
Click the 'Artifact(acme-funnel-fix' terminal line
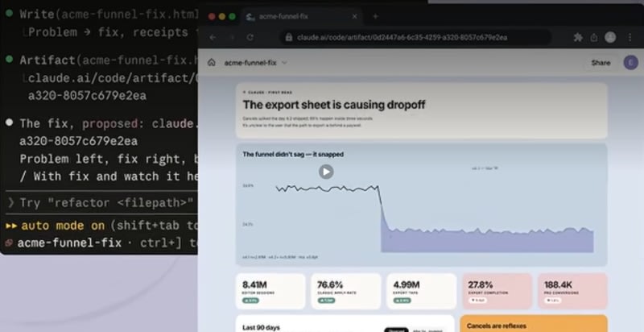click(x=109, y=60)
